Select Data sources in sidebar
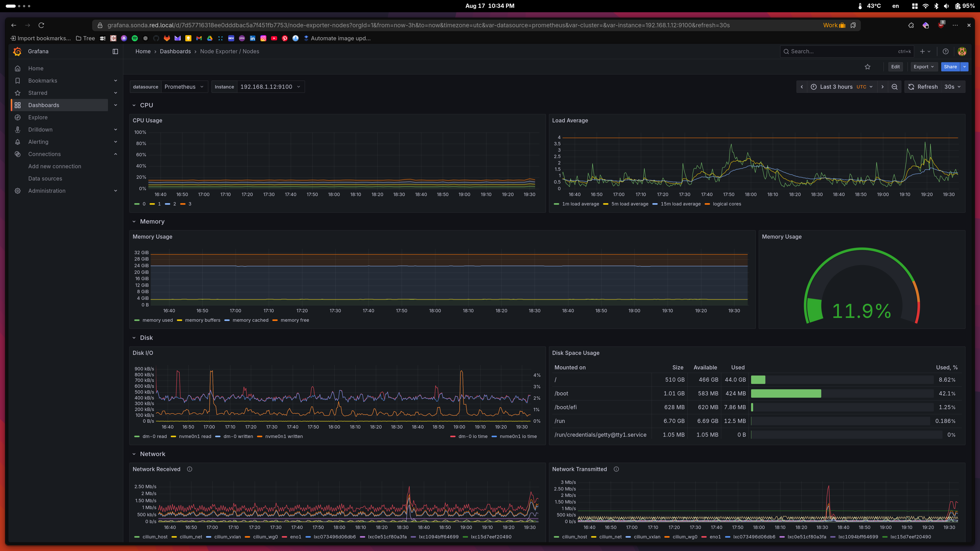This screenshot has height=551, width=980. click(45, 178)
